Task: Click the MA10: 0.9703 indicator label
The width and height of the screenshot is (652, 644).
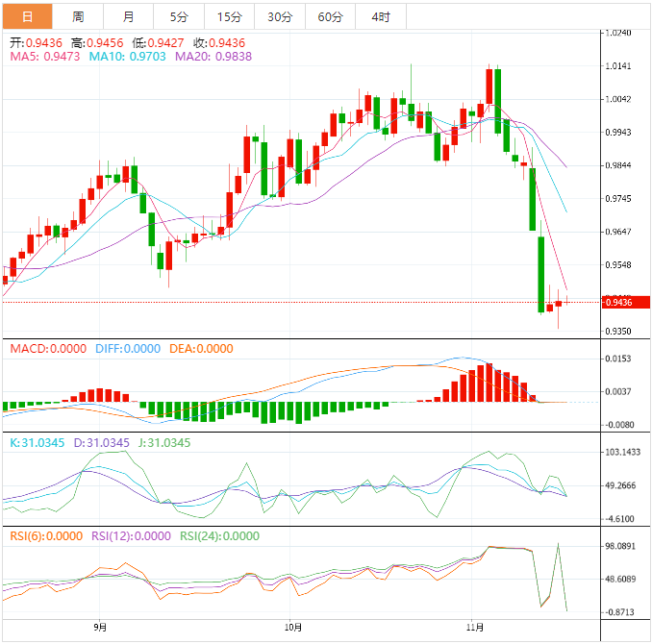Action: pos(128,57)
